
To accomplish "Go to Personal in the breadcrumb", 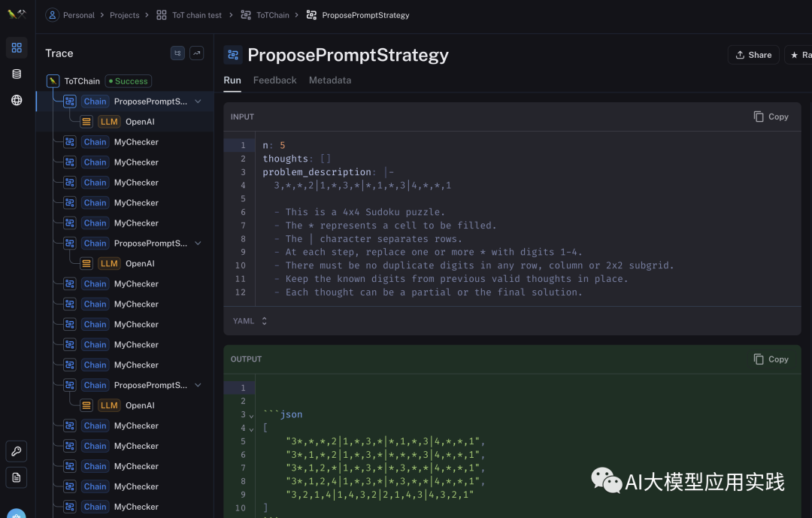I will [x=79, y=15].
